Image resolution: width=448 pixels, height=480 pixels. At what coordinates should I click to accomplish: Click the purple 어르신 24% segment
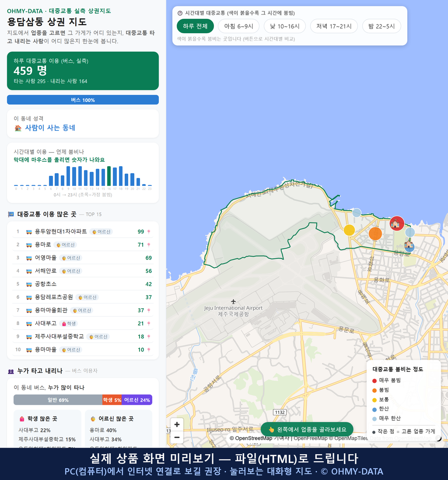(x=137, y=400)
